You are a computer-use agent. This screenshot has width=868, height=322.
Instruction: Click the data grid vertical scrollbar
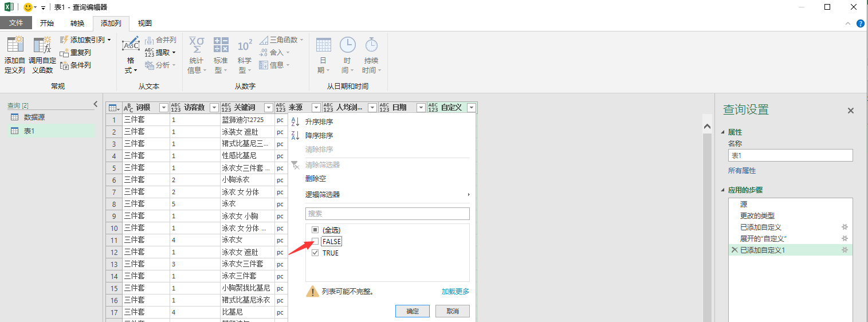[706, 218]
